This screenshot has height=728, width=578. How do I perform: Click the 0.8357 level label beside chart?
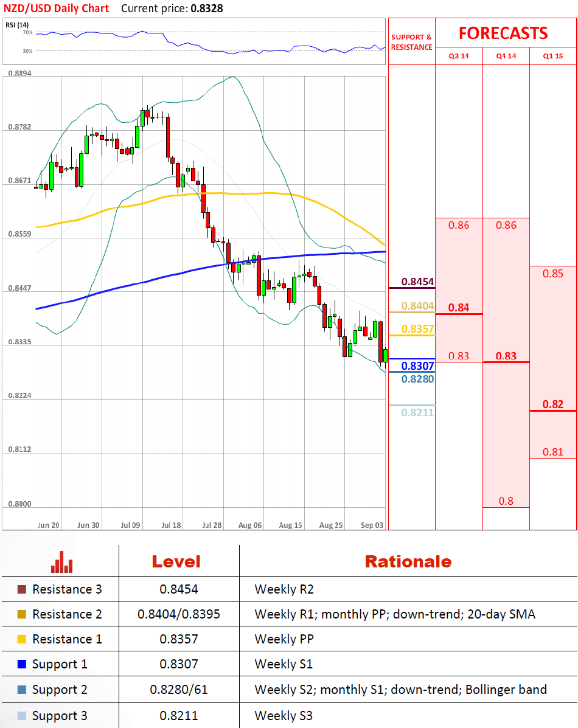tap(417, 329)
